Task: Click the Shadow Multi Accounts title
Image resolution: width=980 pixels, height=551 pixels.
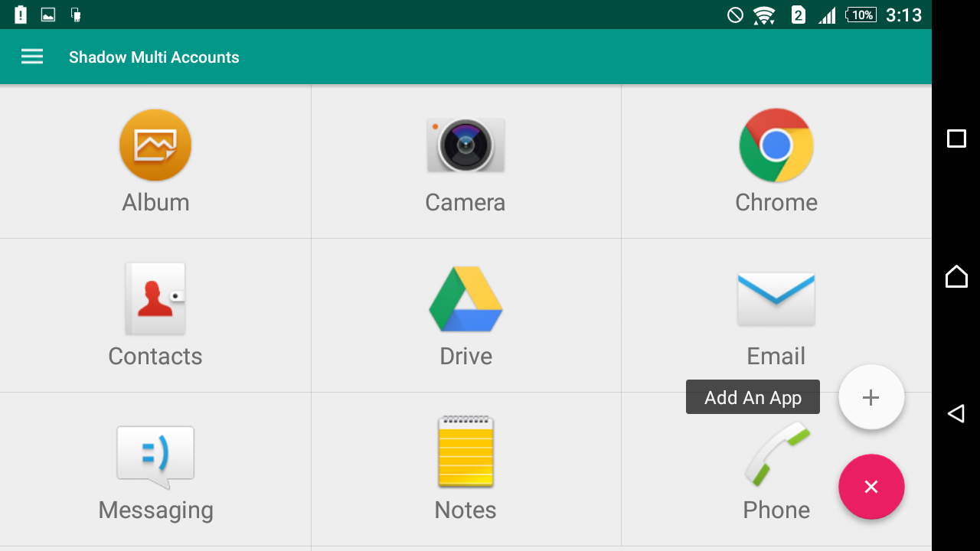Action: 154,57
